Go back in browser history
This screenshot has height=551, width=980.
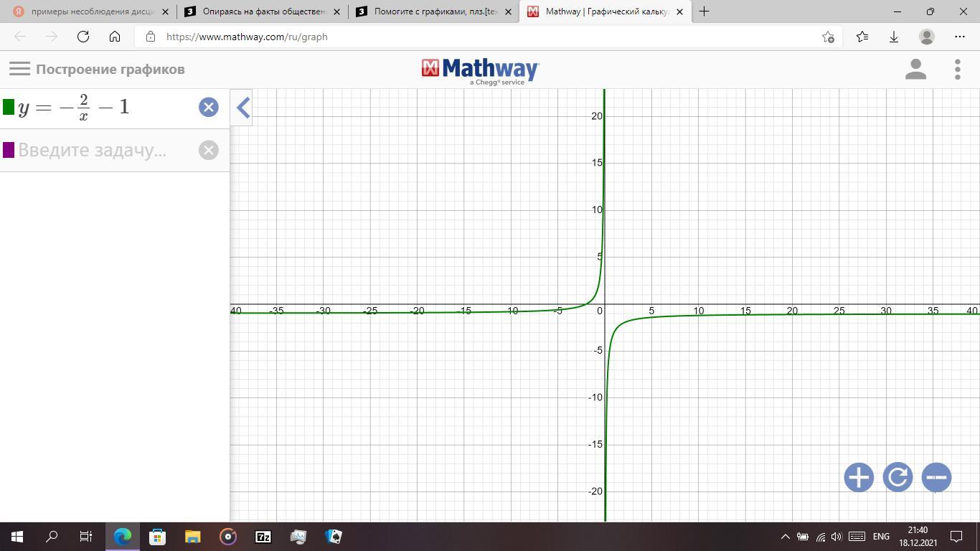[x=20, y=37]
